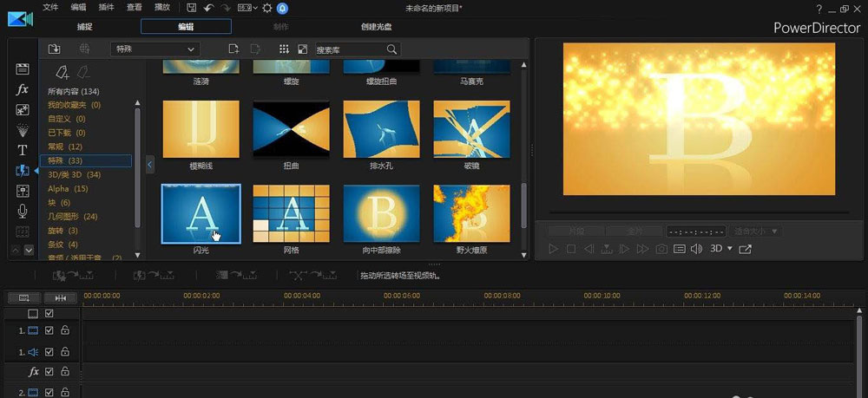Open the Media Room film icon
The width and height of the screenshot is (868, 398).
[23, 69]
